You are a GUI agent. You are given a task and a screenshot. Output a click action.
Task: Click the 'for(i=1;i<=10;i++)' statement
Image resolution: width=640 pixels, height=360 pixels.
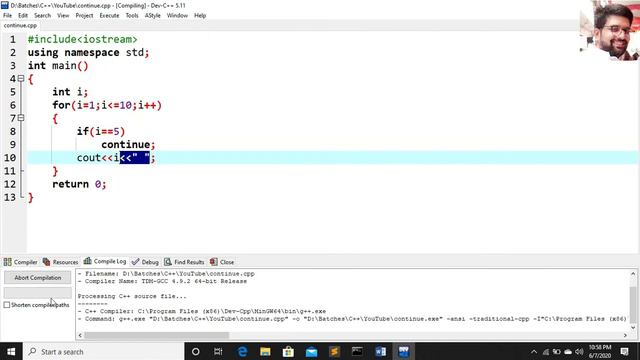click(x=107, y=105)
